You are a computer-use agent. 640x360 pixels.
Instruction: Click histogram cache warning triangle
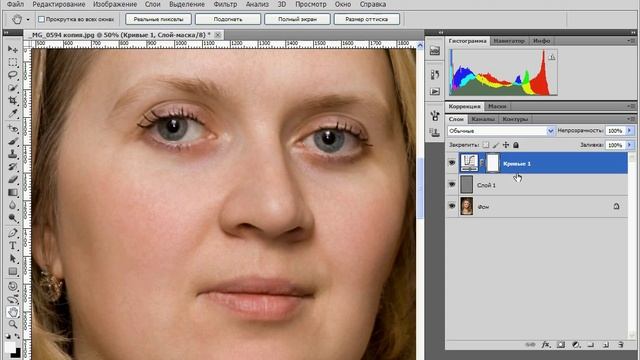pos(552,57)
